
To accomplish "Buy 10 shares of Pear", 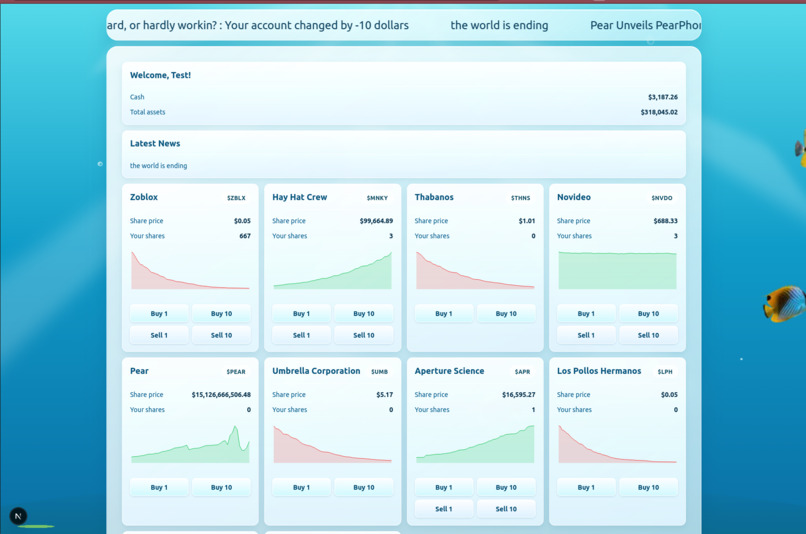I will (x=221, y=487).
